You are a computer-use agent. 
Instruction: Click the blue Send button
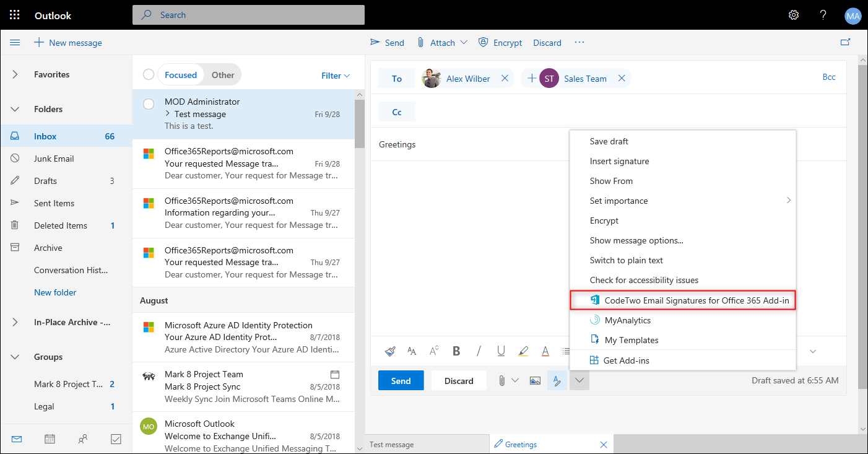click(x=401, y=381)
